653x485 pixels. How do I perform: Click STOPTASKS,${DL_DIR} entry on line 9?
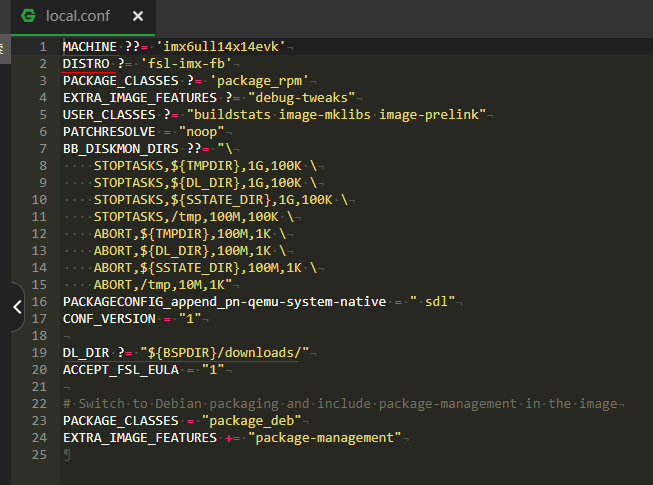205,183
